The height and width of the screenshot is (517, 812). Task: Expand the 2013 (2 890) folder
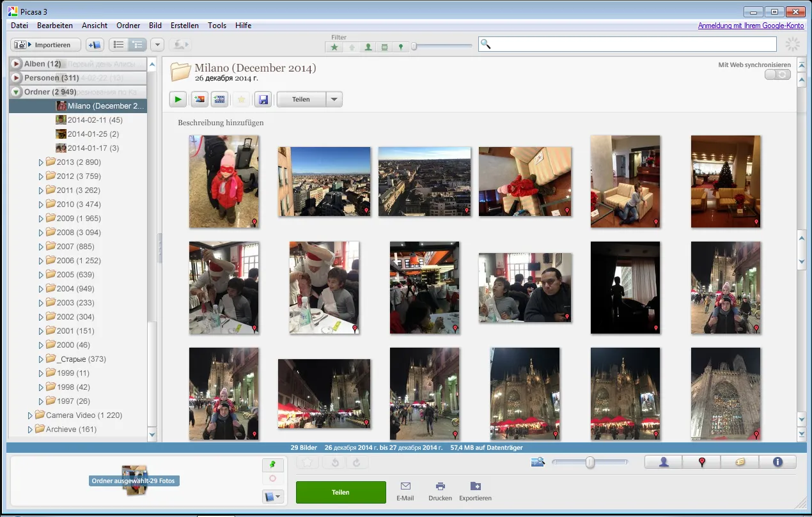click(42, 162)
